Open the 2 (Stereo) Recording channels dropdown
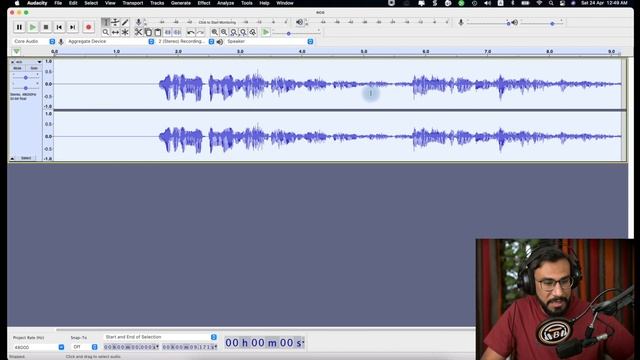Screen dimensions: 640x360 pyautogui.click(x=186, y=41)
